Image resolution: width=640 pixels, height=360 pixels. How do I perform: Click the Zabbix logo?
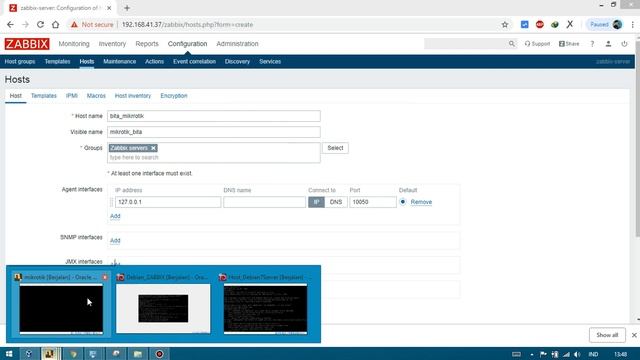coord(27,44)
